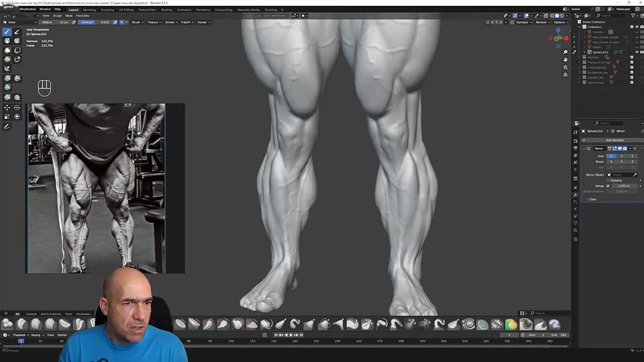Screen dimensions: 644x362
Task: Toggle Mirror Bisect Z button
Action: 632,162
